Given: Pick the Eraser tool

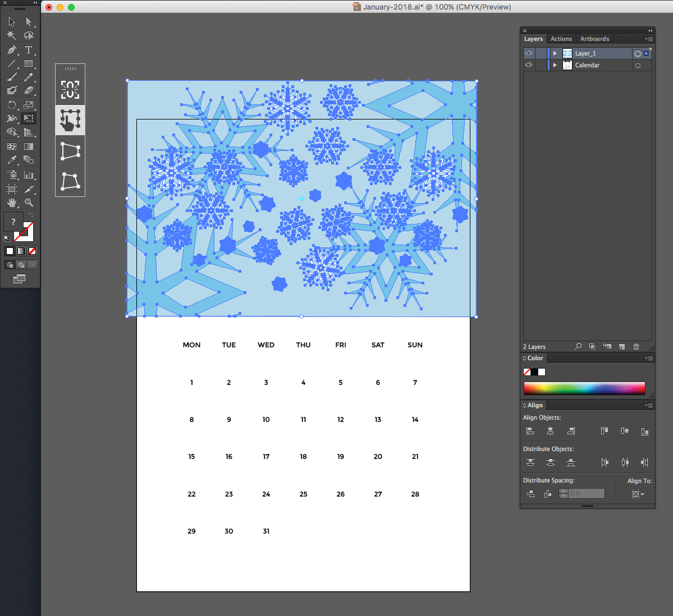Looking at the screenshot, I should (29, 90).
